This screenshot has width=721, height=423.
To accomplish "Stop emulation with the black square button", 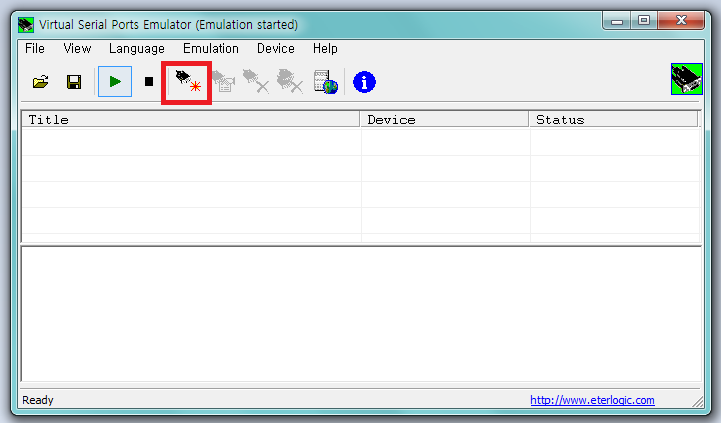I will (149, 81).
